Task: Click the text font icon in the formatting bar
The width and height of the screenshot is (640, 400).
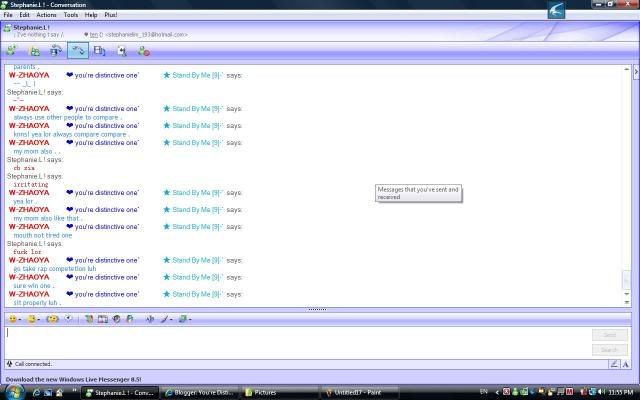Action: point(150,319)
